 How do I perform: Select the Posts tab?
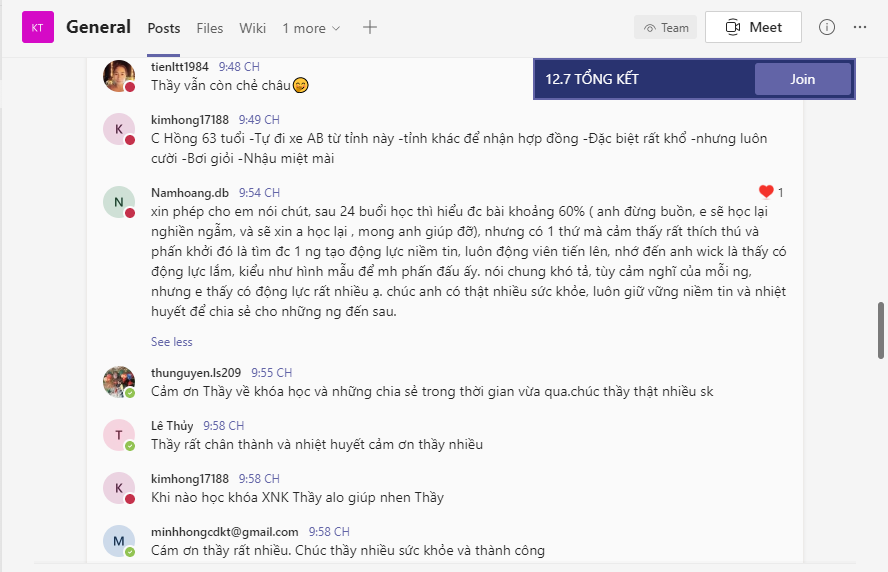pos(164,28)
